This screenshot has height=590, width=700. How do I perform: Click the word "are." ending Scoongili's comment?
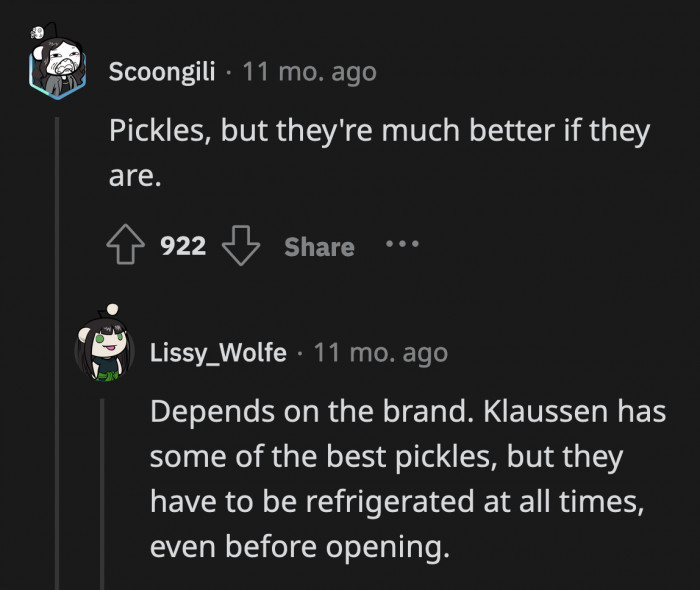[x=134, y=177]
